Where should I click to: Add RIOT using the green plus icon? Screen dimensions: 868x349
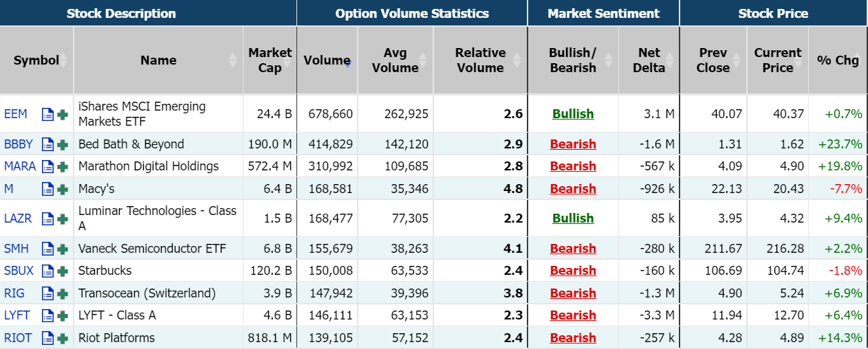(63, 338)
